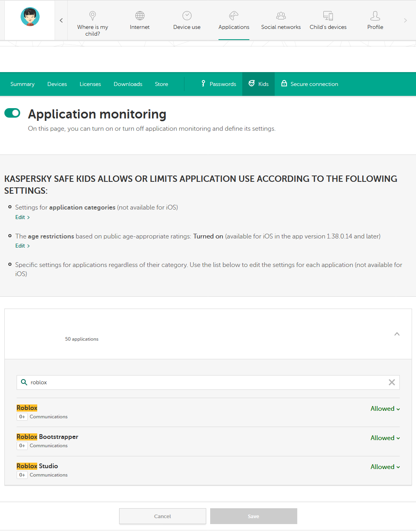The width and height of the screenshot is (416, 532).
Task: Switch to the Passwords tab
Action: tap(218, 84)
